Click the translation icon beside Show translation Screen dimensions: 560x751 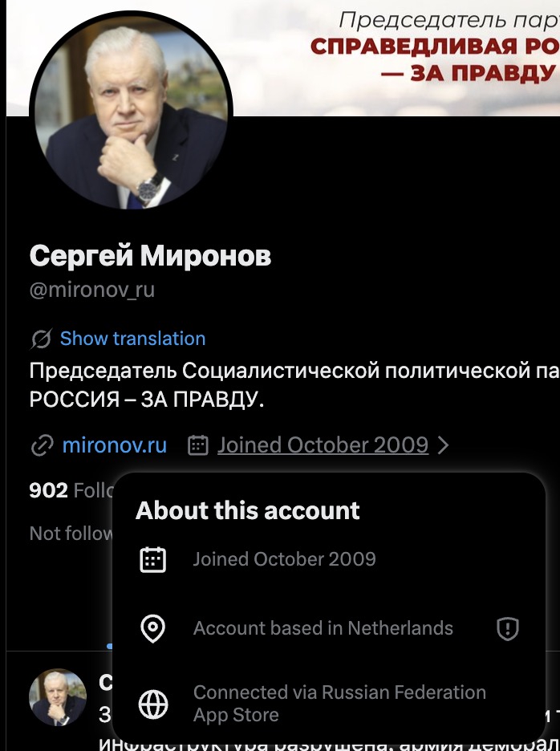pos(41,339)
